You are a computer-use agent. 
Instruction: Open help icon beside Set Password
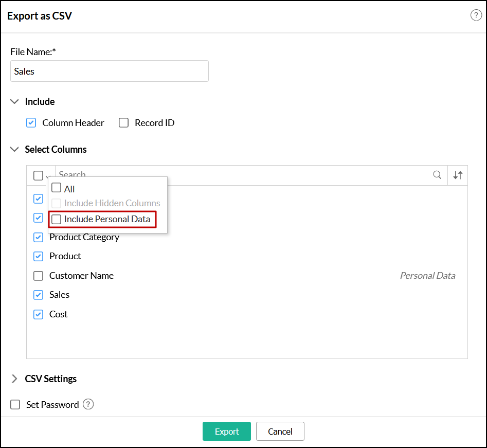click(x=88, y=404)
